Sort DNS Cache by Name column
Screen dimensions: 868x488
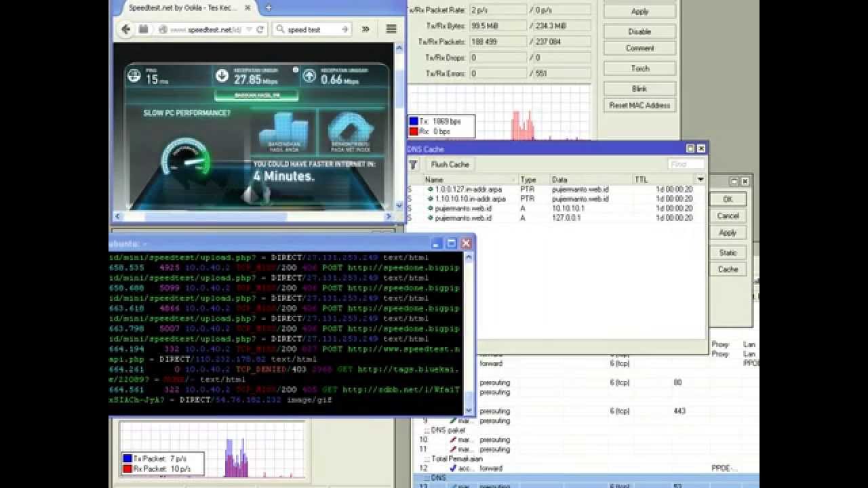click(x=471, y=180)
